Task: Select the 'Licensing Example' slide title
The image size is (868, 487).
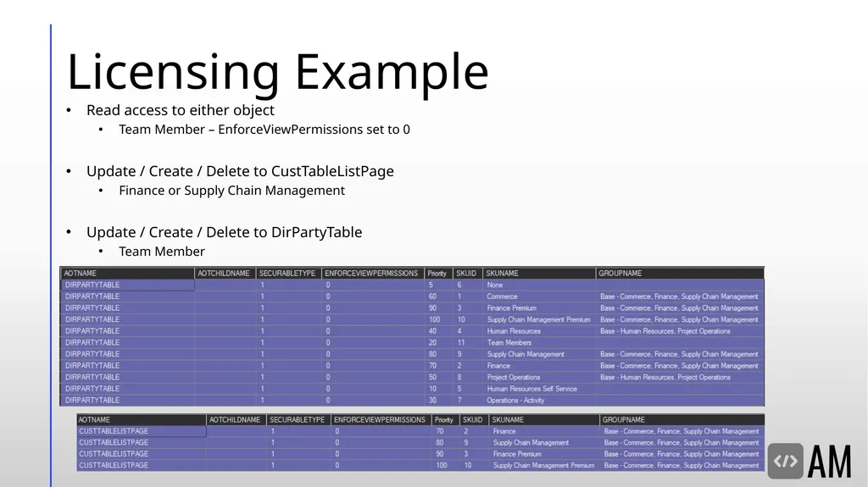Action: point(277,71)
